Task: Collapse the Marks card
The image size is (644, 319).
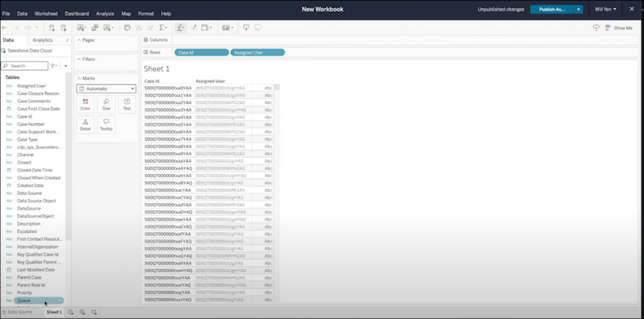Action: pos(79,78)
